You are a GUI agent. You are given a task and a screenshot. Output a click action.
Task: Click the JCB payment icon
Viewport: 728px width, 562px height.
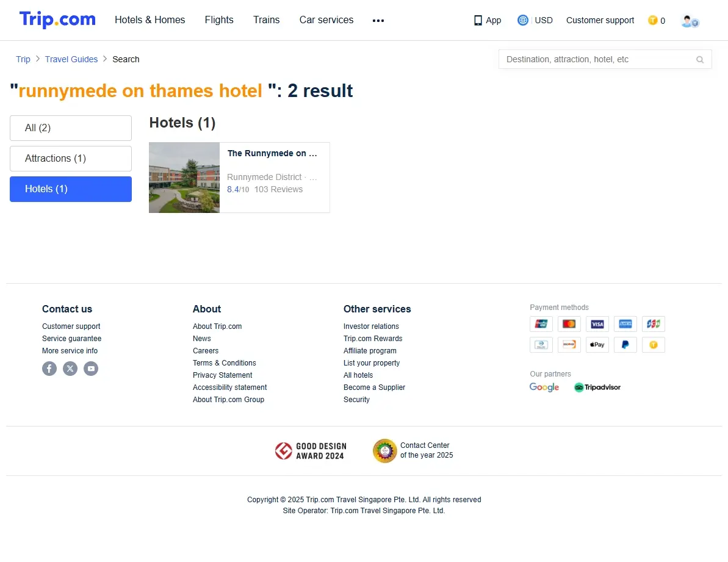654,324
